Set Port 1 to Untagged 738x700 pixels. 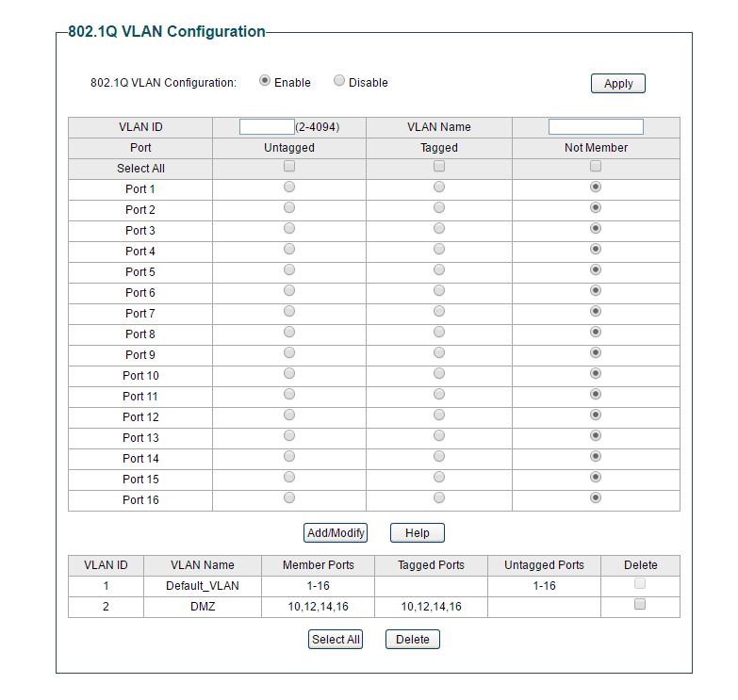pos(289,187)
